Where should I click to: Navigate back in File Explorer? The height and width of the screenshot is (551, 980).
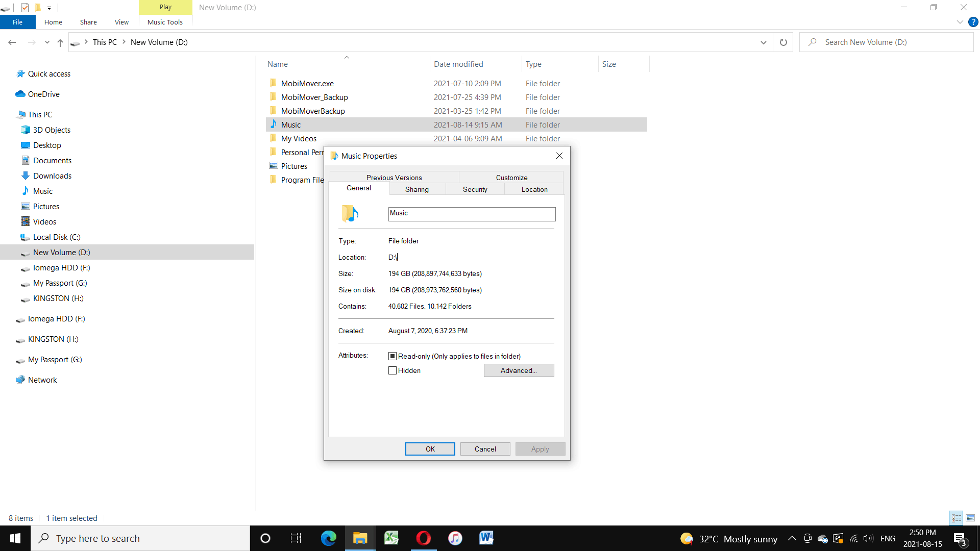12,42
